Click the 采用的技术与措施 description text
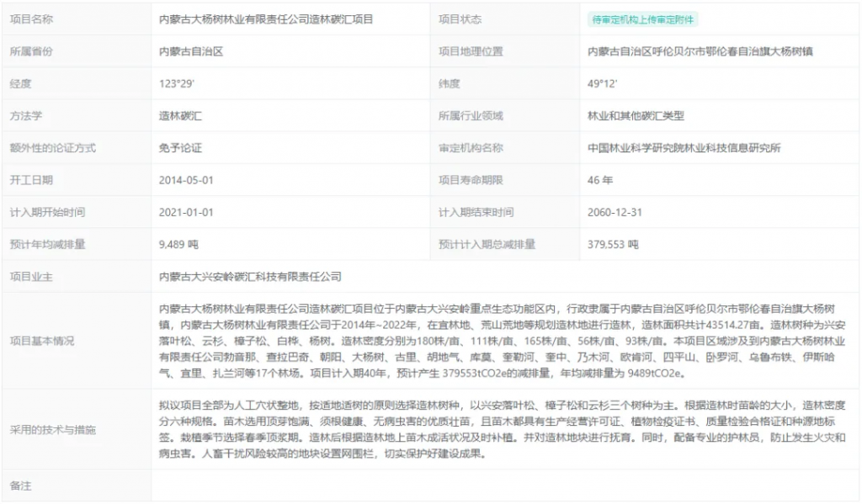The width and height of the screenshot is (862, 504). click(505, 428)
